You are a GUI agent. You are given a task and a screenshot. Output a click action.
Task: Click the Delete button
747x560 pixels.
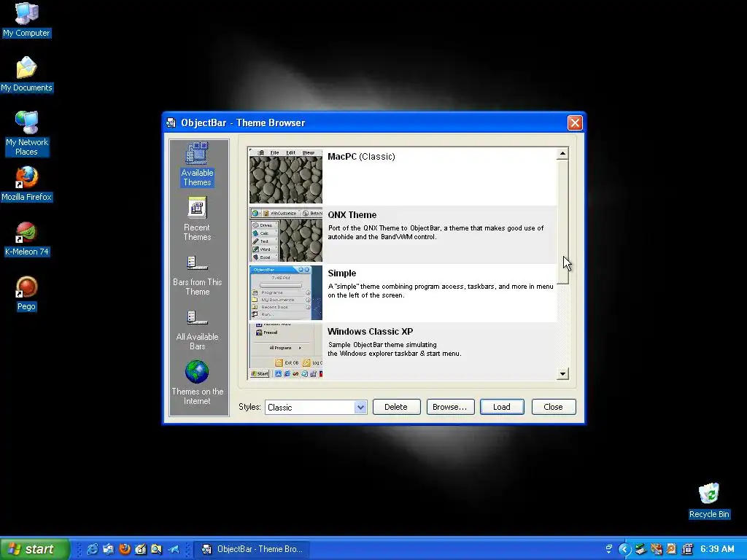[396, 407]
